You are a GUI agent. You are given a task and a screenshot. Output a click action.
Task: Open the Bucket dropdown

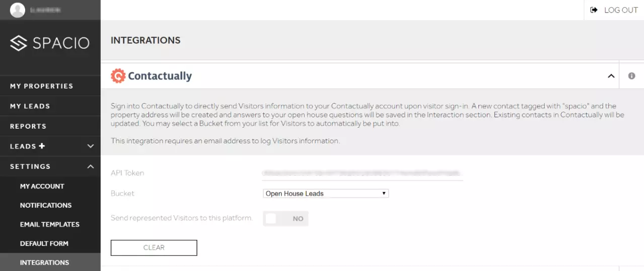[326, 194]
